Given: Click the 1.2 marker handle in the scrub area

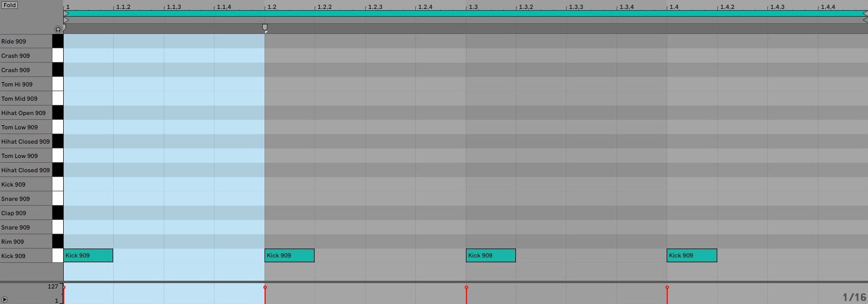Looking at the screenshot, I should click(x=265, y=27).
